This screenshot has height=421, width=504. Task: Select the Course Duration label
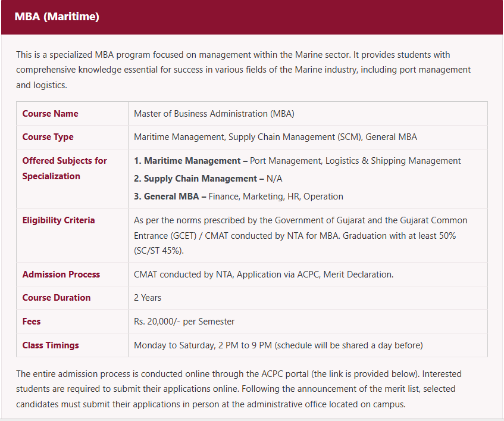(57, 298)
